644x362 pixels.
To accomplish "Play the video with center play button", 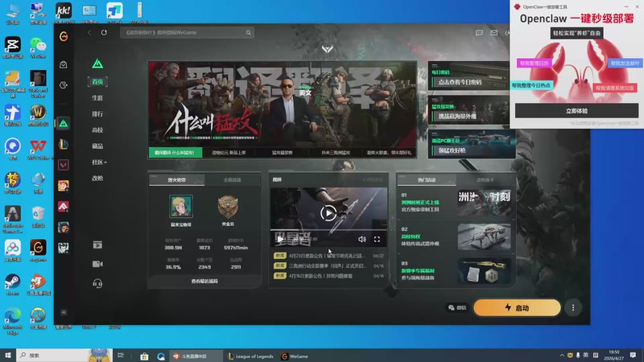I will click(328, 213).
